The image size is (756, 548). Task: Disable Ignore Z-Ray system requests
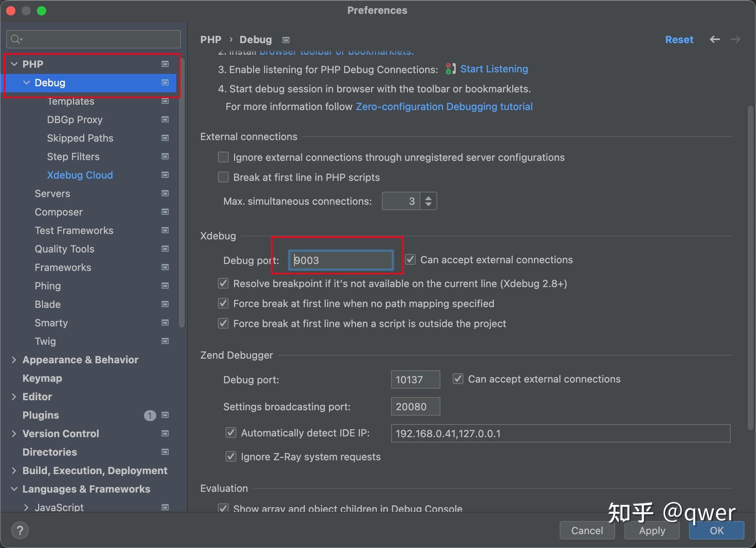231,456
